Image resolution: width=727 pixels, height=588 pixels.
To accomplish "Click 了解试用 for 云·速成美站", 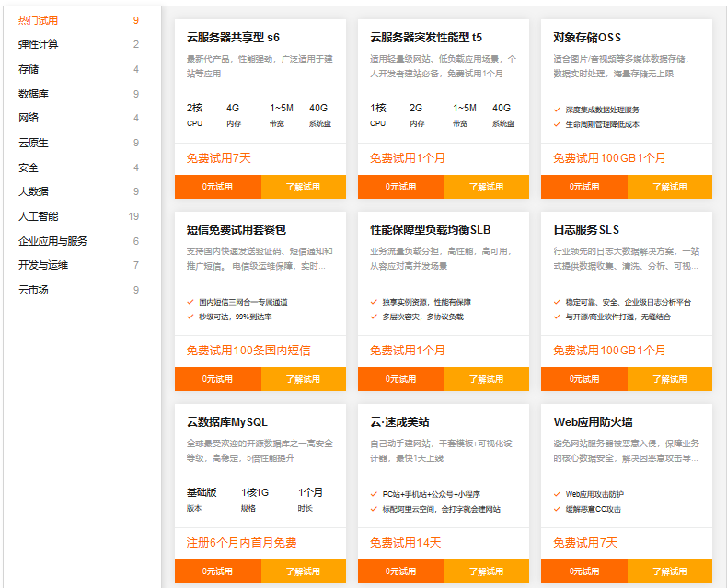I will (x=487, y=571).
